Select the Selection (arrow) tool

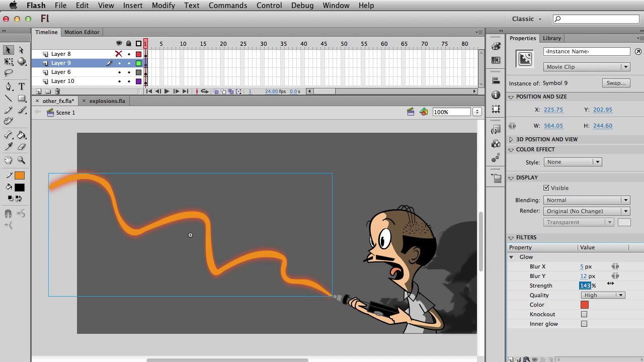[8, 50]
